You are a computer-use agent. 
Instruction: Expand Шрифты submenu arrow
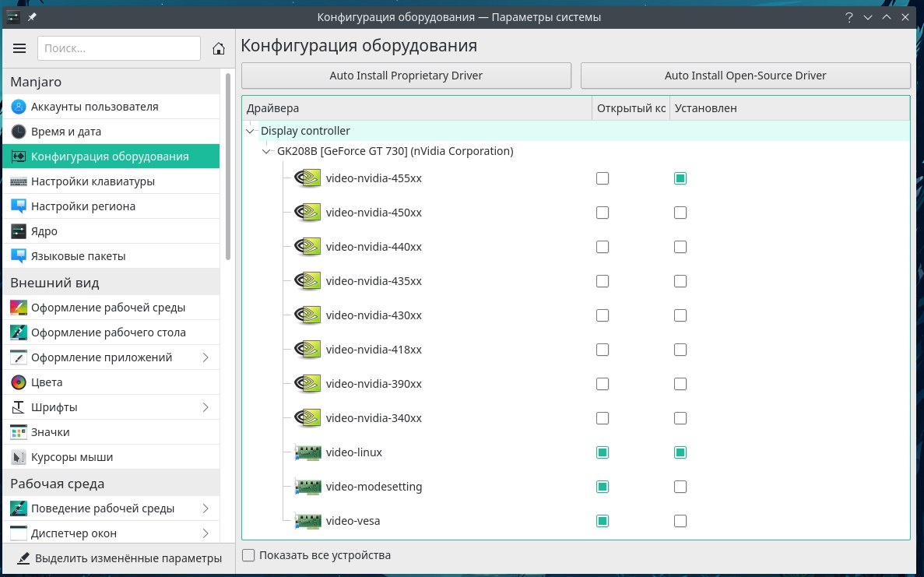click(x=206, y=407)
